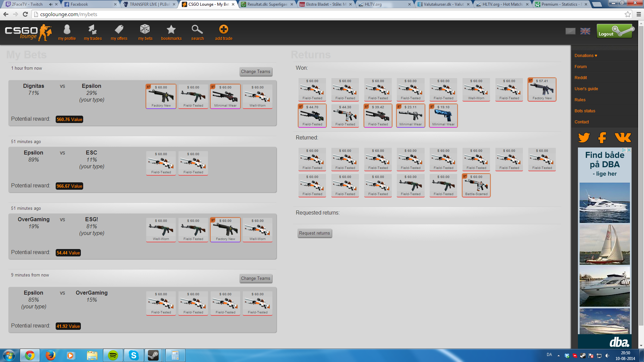The width and height of the screenshot is (644, 362).
Task: Open Steam from the taskbar
Action: (154, 355)
